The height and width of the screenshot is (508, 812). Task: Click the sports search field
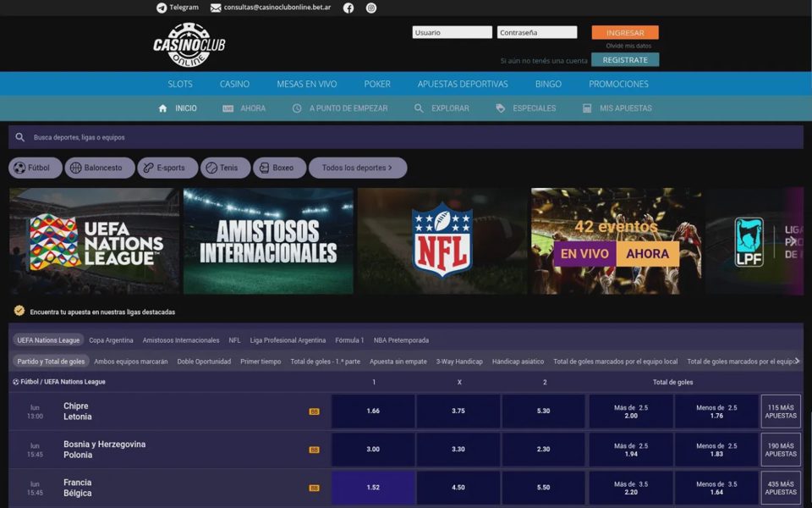click(405, 137)
